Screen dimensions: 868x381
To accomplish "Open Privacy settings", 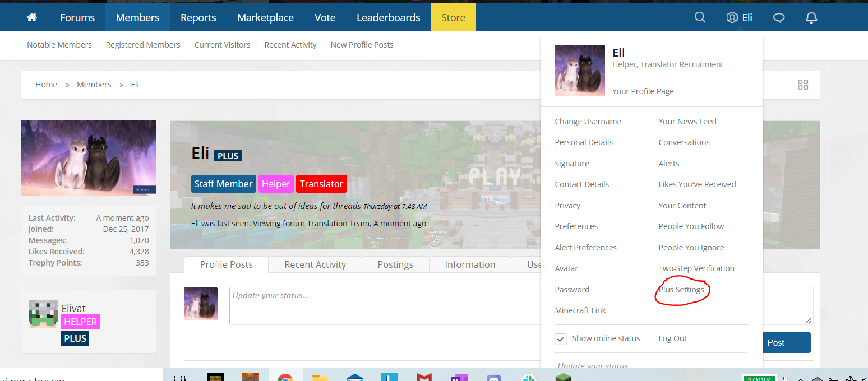I will pyautogui.click(x=567, y=206).
